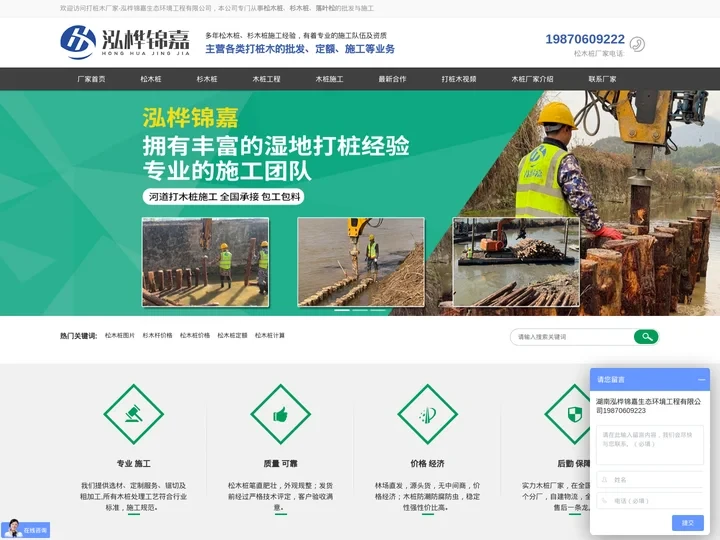Click the thumbs-up diamond icon above 质量可靠

pos(281,414)
